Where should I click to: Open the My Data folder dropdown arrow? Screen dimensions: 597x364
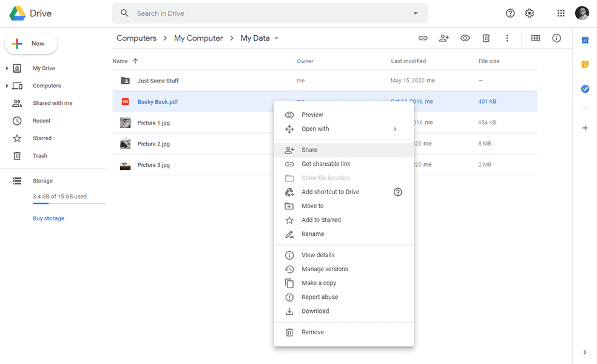(277, 38)
